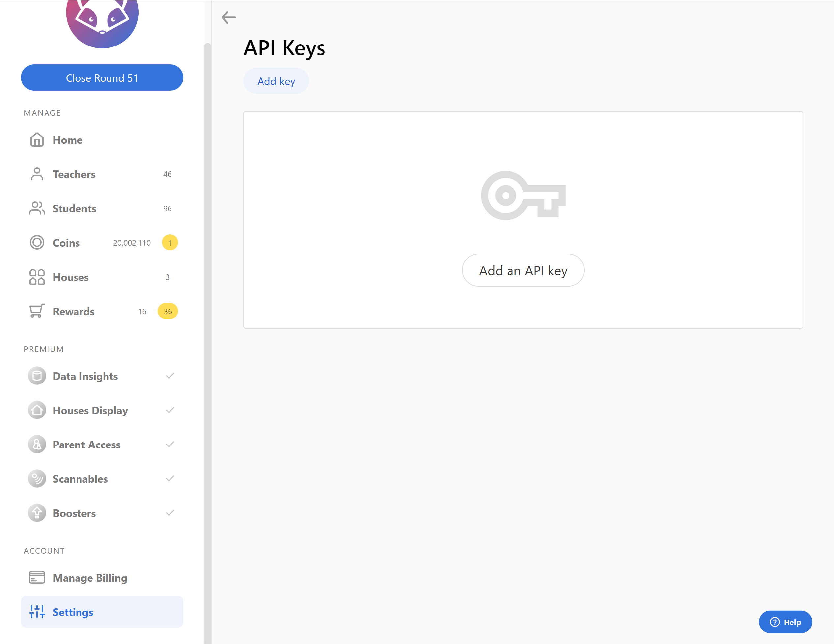Open the Home section icon
Screen dimensions: 834x644
(37, 140)
